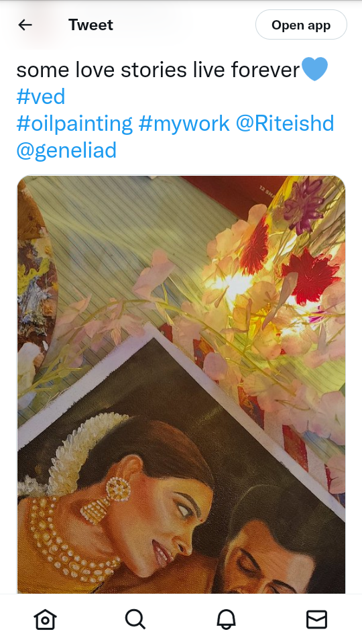Click the Tweet header title

tap(90, 25)
